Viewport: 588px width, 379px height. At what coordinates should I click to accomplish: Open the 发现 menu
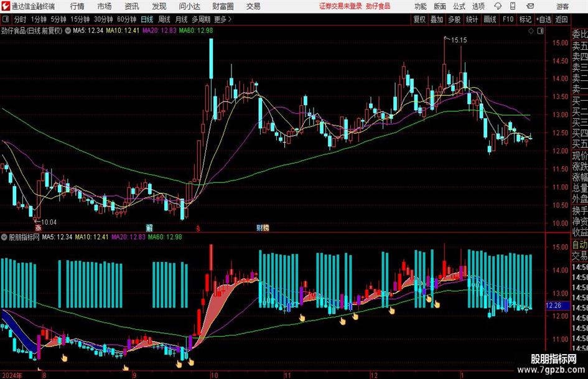coord(159,6)
